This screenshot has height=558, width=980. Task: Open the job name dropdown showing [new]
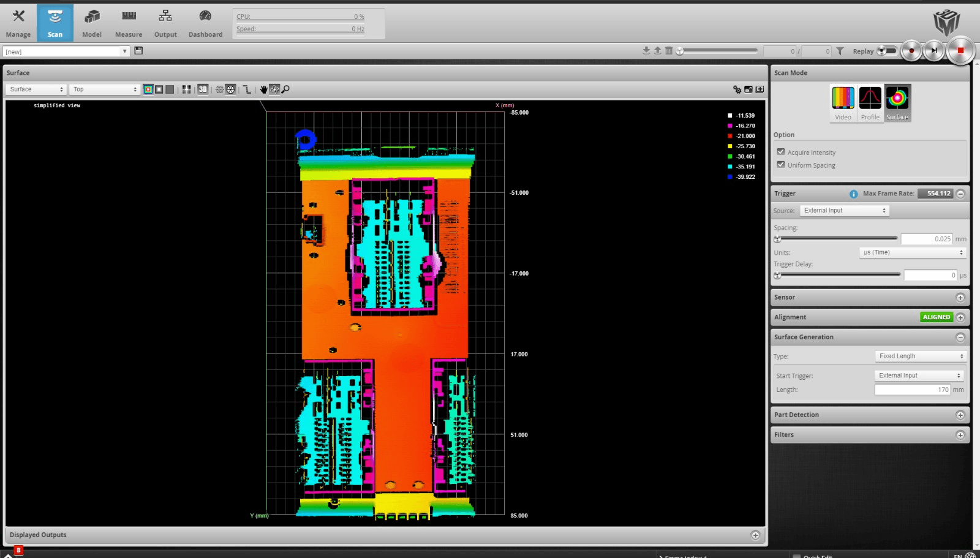tap(66, 51)
